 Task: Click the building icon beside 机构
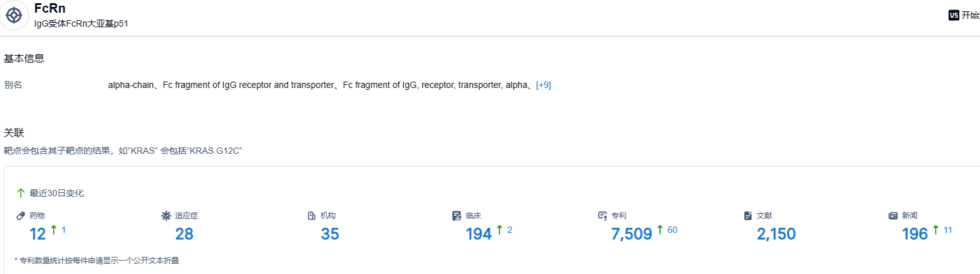coord(312,216)
